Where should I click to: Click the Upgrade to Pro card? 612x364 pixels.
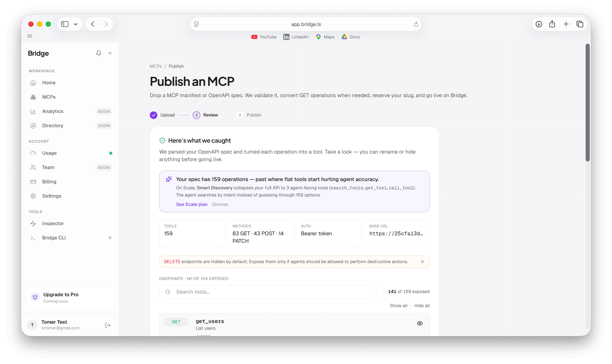(70, 298)
